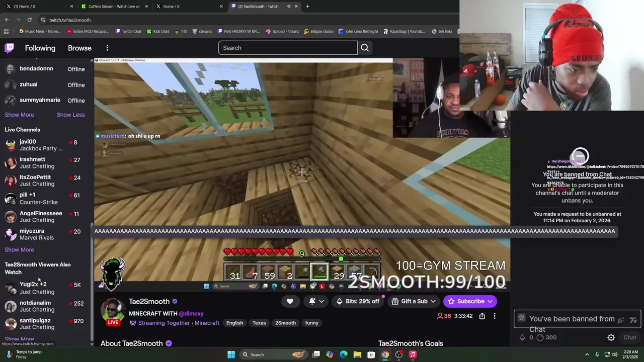Click the address bar showing twitch.tv/tae2smooth
This screenshot has height=362, width=644.
point(247,20)
